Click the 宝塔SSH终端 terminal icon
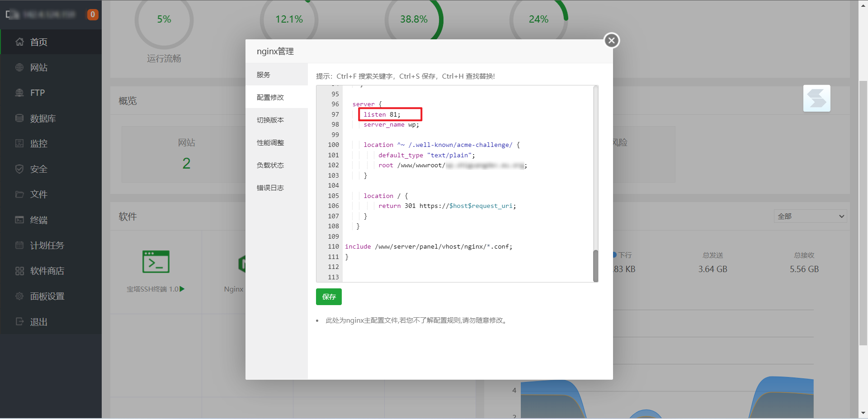Viewport: 868px width, 419px height. [156, 262]
